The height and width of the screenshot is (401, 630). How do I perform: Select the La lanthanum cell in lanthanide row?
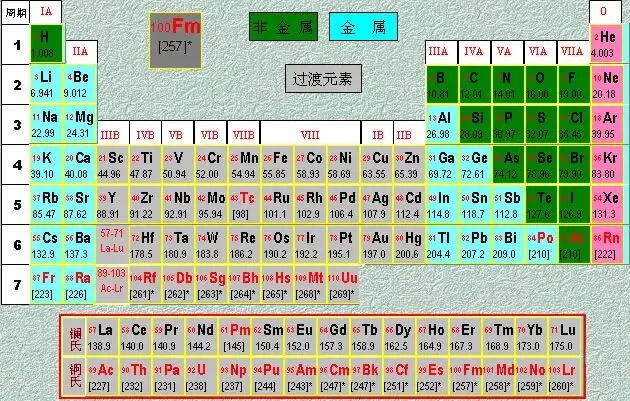click(x=102, y=337)
